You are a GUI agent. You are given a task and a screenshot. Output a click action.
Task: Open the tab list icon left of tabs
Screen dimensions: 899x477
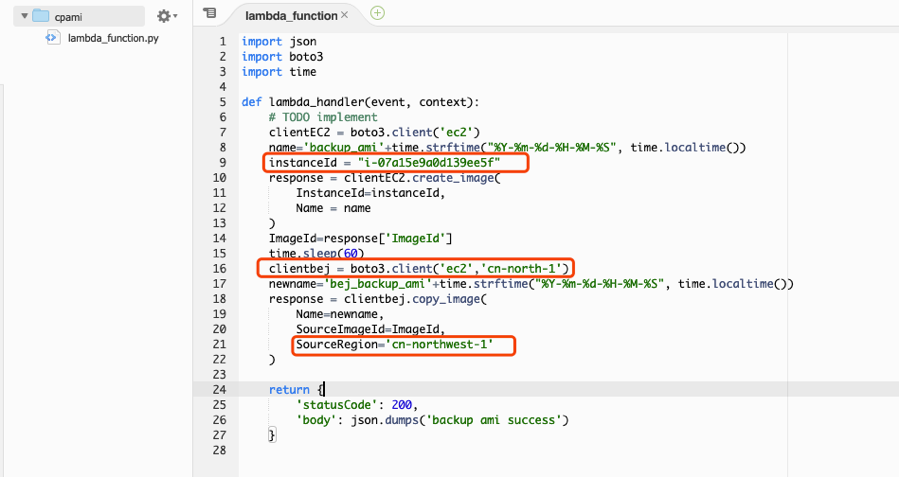tap(209, 13)
